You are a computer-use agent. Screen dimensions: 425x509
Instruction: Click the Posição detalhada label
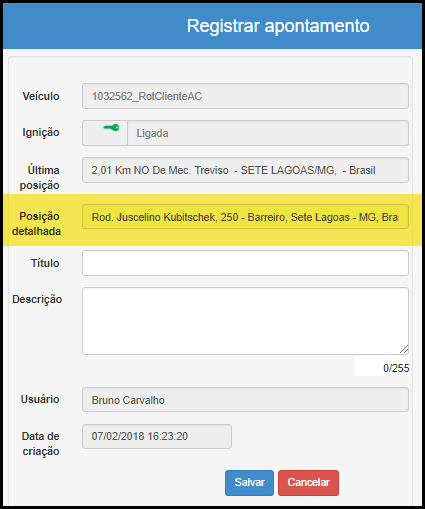36,224
